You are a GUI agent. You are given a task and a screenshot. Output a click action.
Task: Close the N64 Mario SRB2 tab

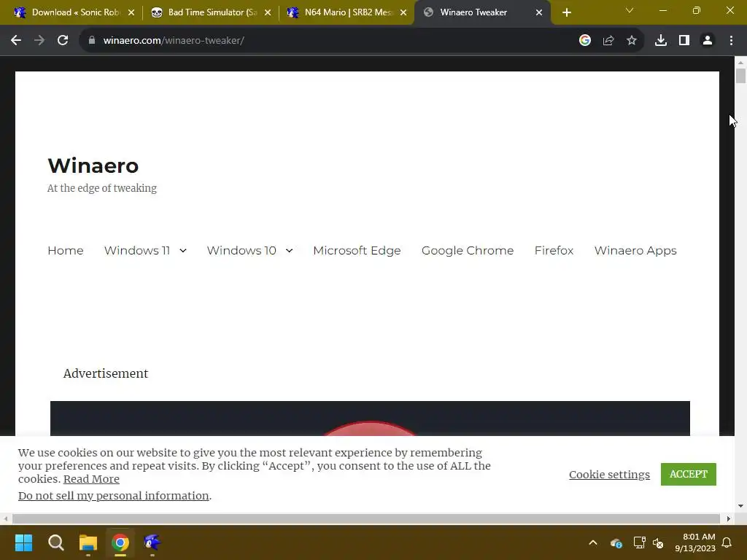tap(403, 12)
